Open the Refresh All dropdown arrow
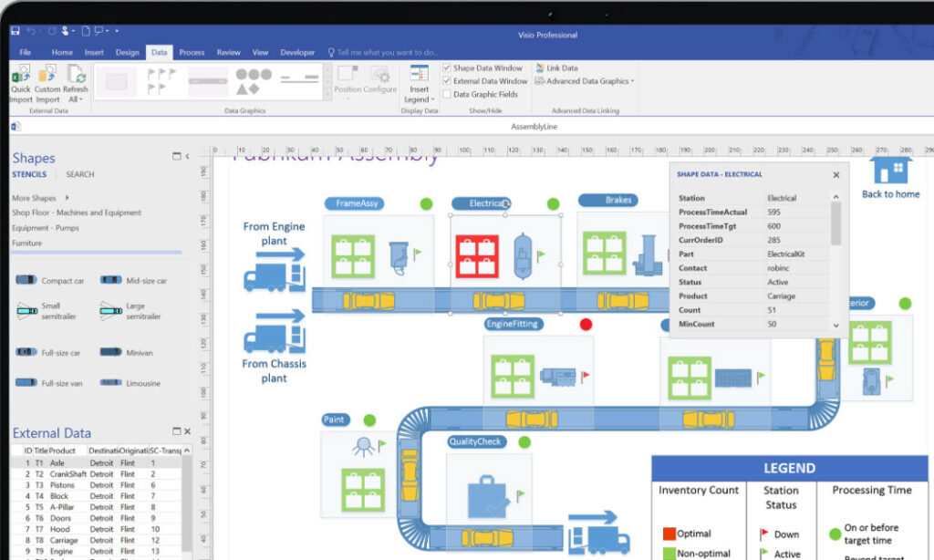The width and height of the screenshot is (934, 560). tap(81, 99)
